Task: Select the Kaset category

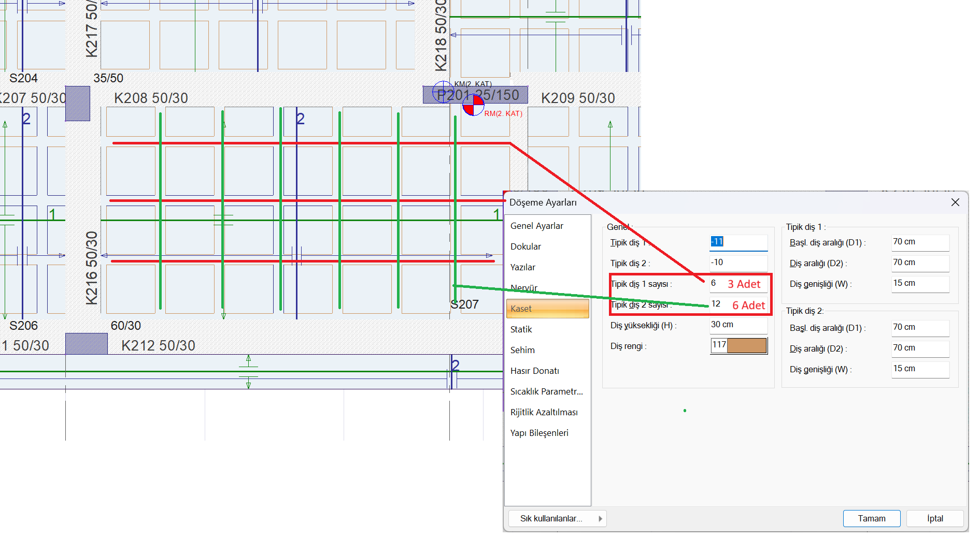Action: 547,309
